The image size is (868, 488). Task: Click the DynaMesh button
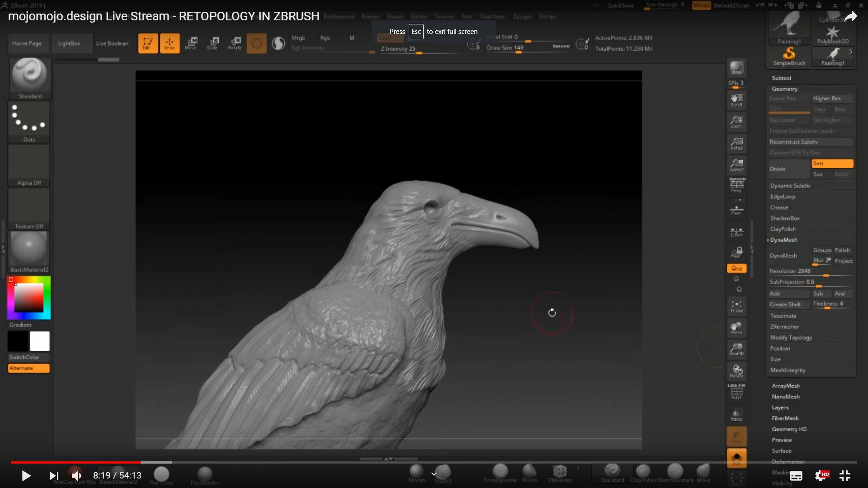point(789,256)
